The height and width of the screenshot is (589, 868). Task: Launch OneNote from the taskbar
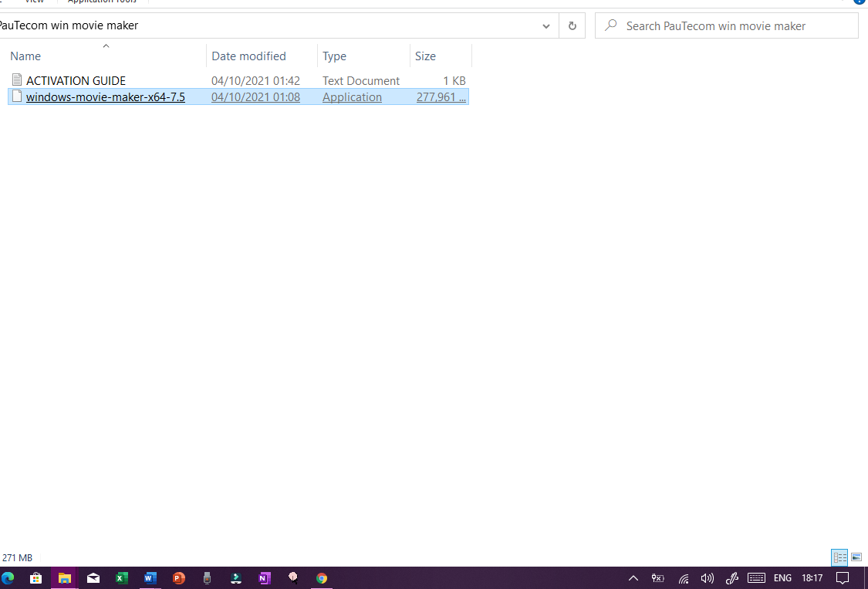pyautogui.click(x=265, y=578)
